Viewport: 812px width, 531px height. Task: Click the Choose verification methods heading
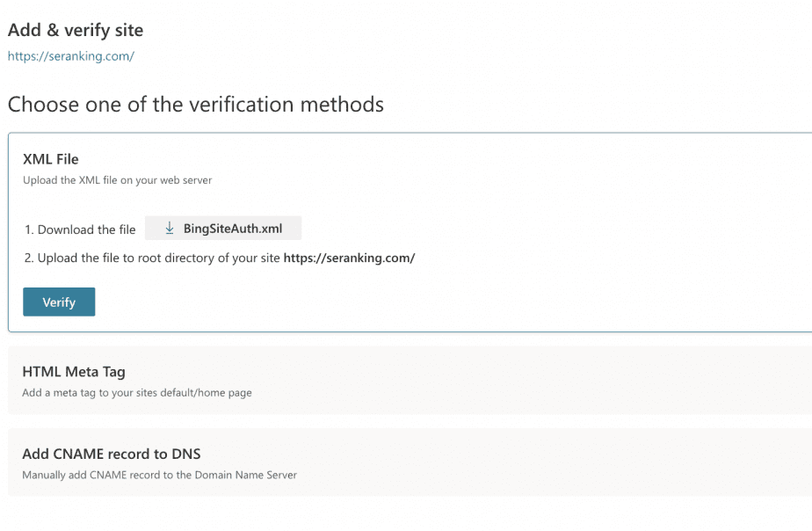coord(195,104)
